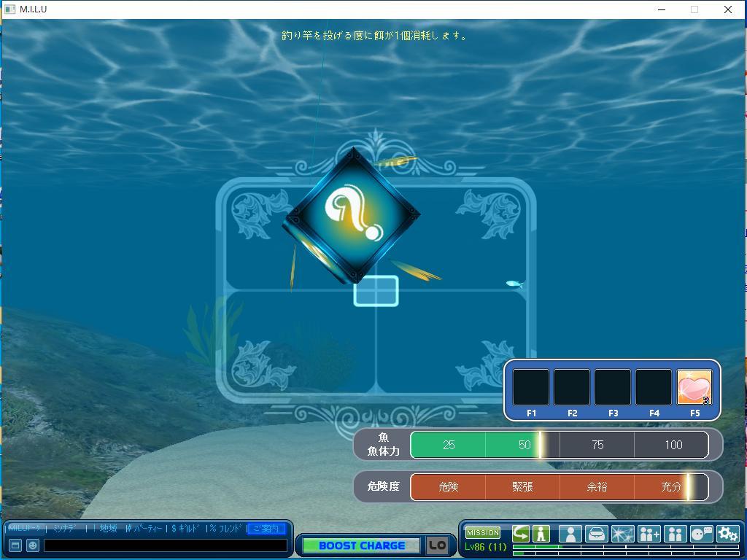Click the fish stamina gauge bar
Screen dimensions: 747x560
click(559, 445)
